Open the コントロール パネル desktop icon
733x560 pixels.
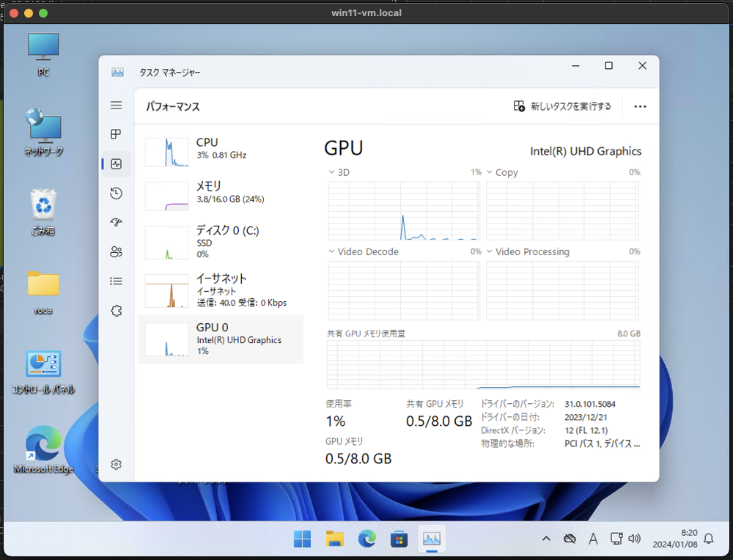click(x=43, y=372)
